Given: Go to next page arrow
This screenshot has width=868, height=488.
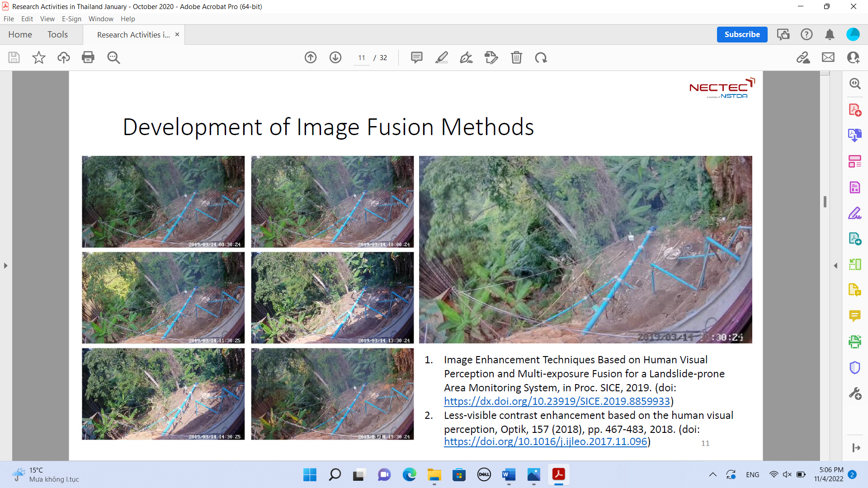Looking at the screenshot, I should (x=335, y=57).
